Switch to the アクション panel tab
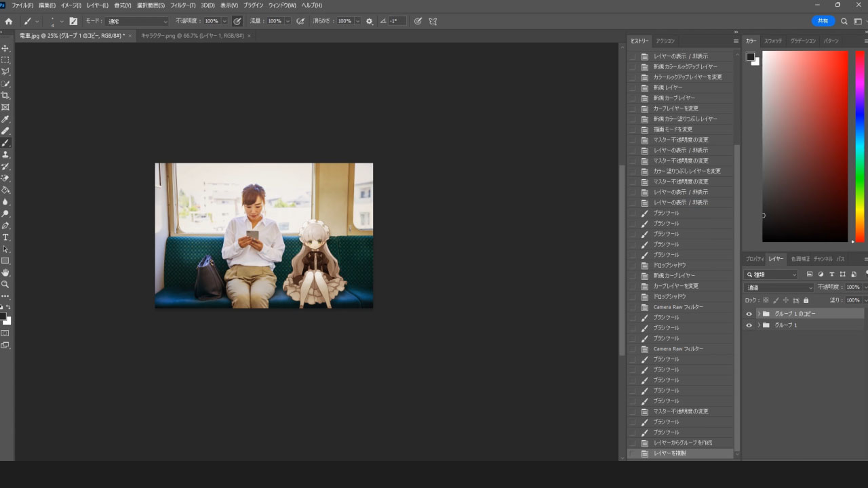The image size is (868, 488). click(665, 41)
